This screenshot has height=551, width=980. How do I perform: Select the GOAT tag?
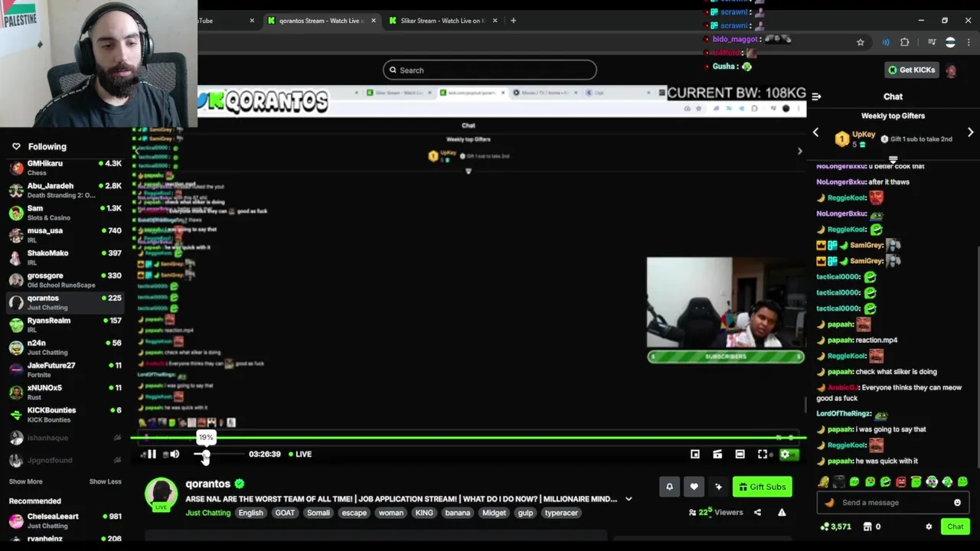coord(285,513)
